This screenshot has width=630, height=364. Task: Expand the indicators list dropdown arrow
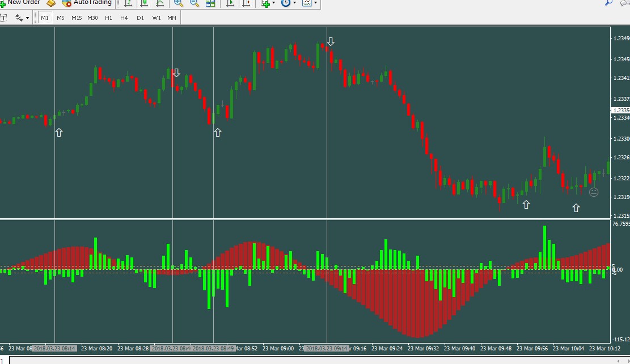(x=274, y=3)
